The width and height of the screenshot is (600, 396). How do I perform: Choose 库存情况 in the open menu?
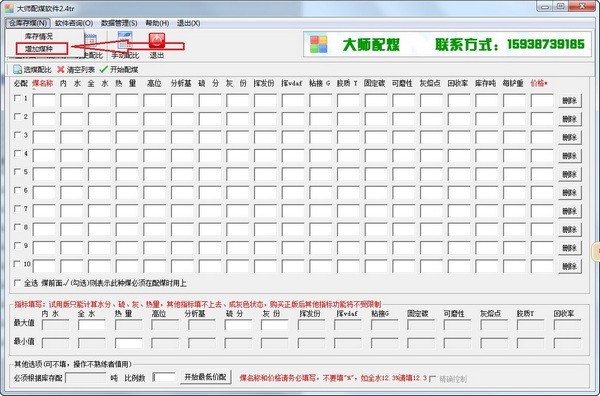39,36
